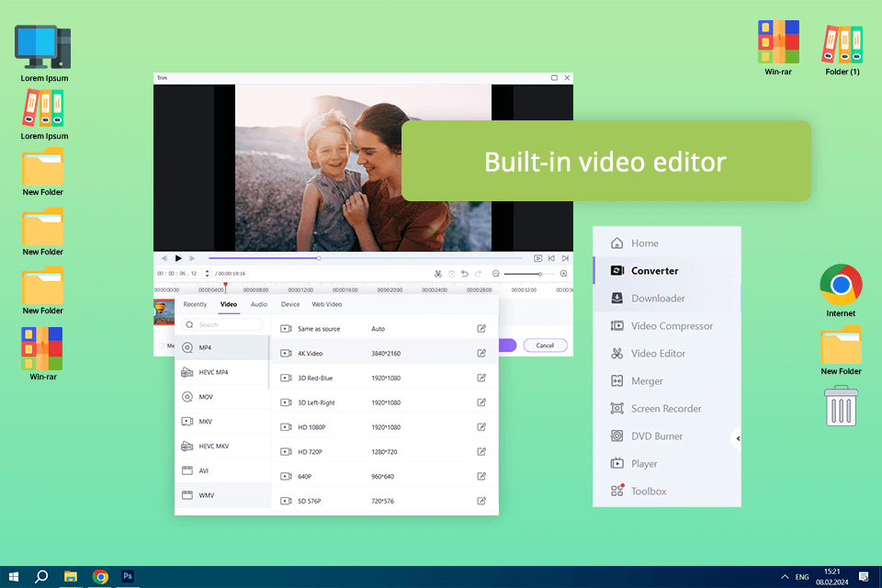Switch to the Recently tab
882x588 pixels.
coord(195,304)
